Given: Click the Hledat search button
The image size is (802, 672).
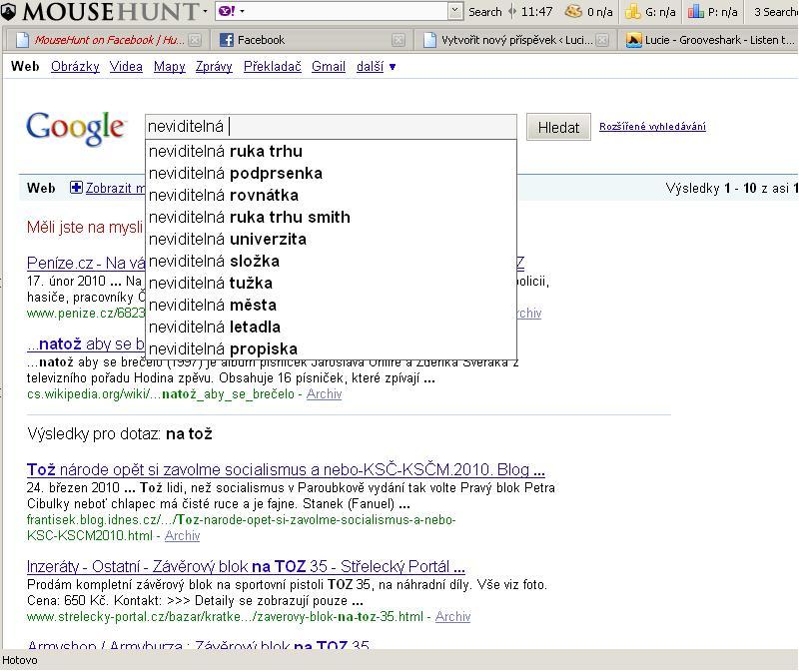Looking at the screenshot, I should click(x=558, y=127).
